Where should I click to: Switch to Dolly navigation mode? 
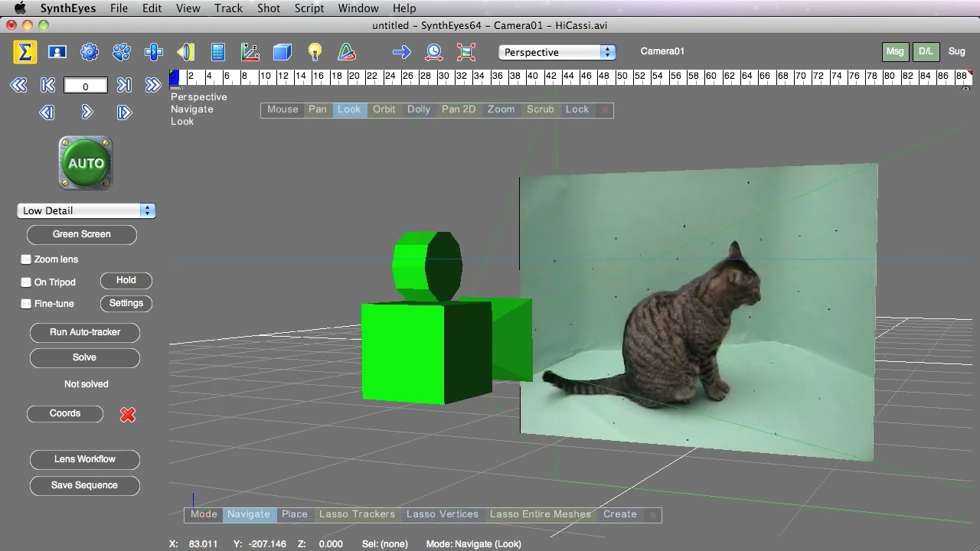(x=418, y=109)
